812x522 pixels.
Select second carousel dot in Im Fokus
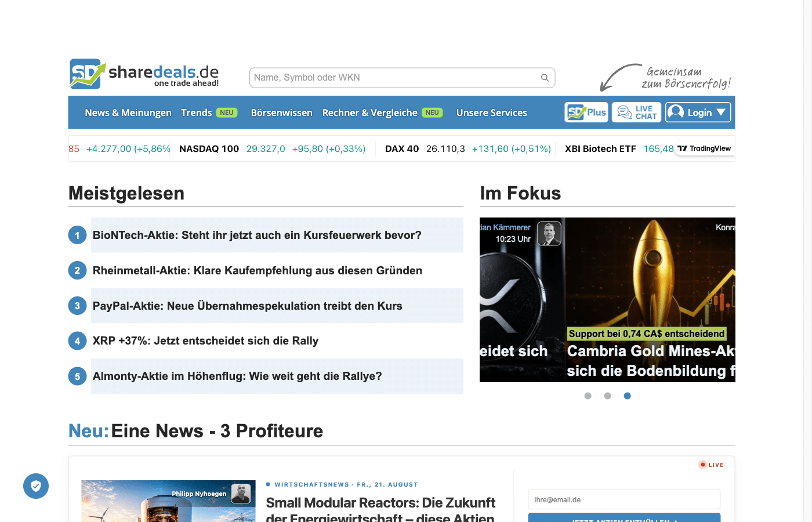click(x=608, y=396)
